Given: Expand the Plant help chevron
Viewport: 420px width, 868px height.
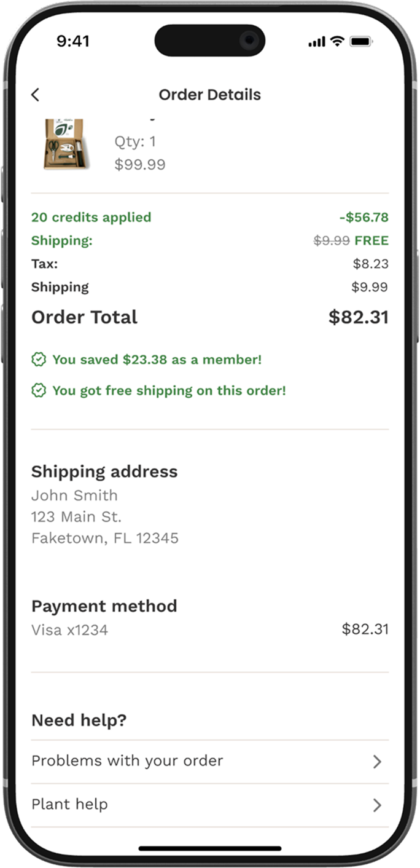Looking at the screenshot, I should point(377,805).
